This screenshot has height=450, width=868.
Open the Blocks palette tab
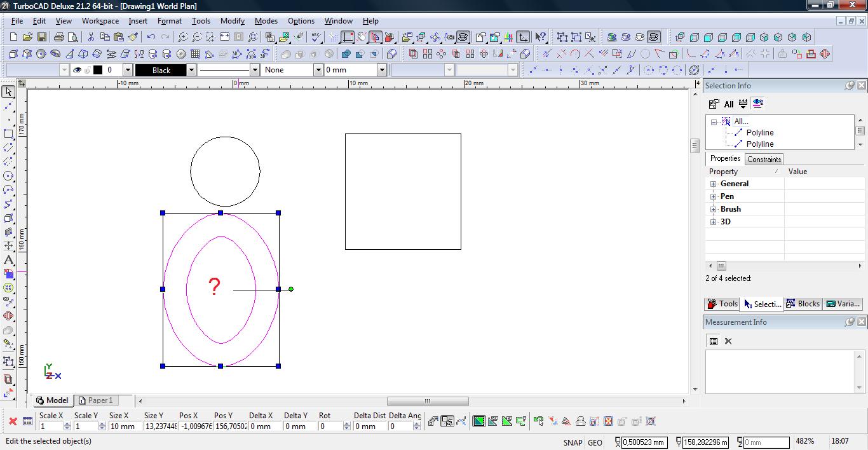pyautogui.click(x=803, y=304)
